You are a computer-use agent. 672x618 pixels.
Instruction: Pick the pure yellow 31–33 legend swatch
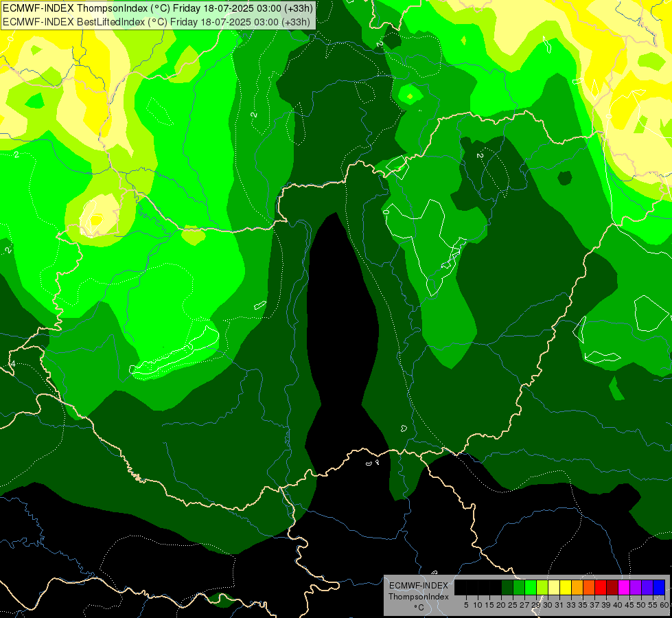[x=566, y=587]
